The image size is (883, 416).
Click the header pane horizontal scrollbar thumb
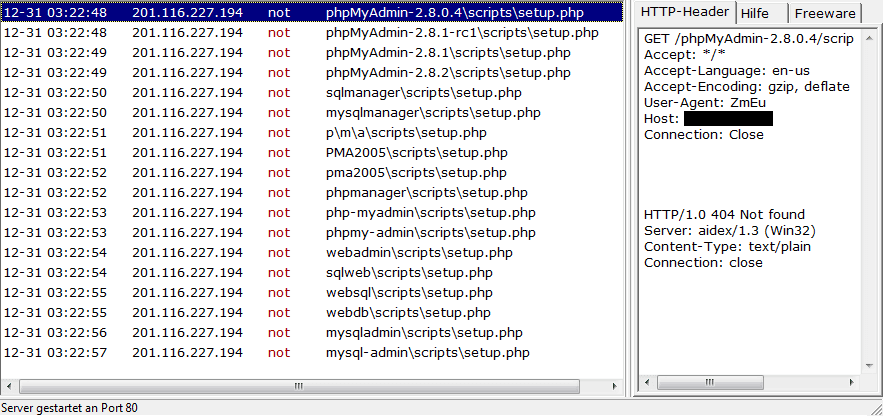click(710, 383)
